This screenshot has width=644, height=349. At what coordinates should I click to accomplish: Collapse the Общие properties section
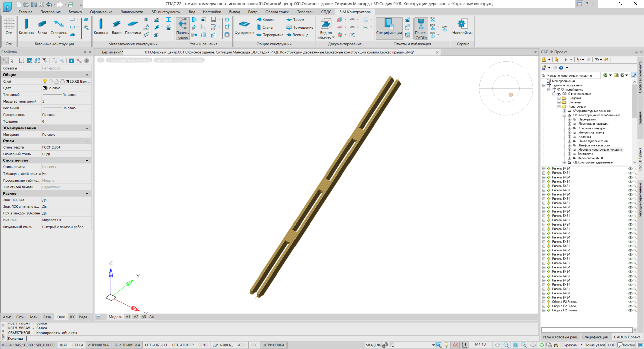tap(87, 75)
